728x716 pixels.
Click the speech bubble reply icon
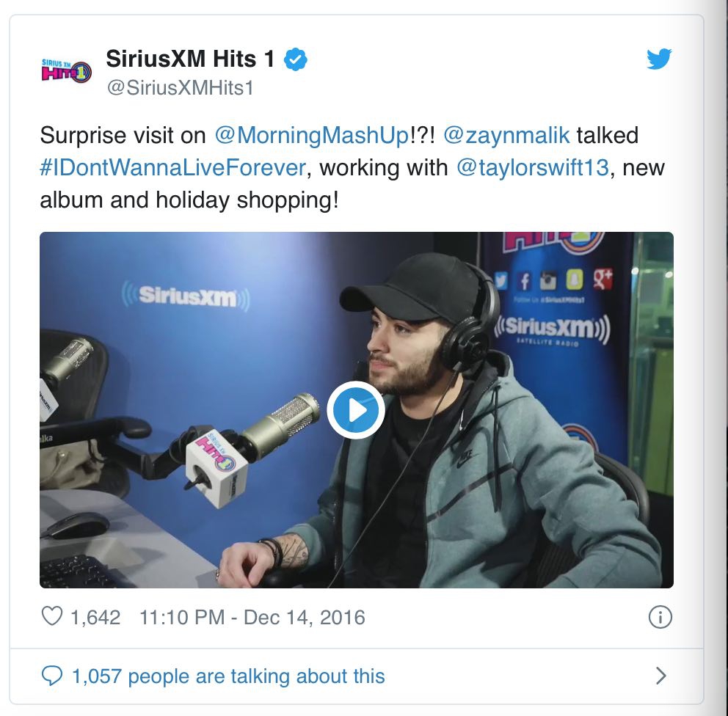pyautogui.click(x=51, y=676)
